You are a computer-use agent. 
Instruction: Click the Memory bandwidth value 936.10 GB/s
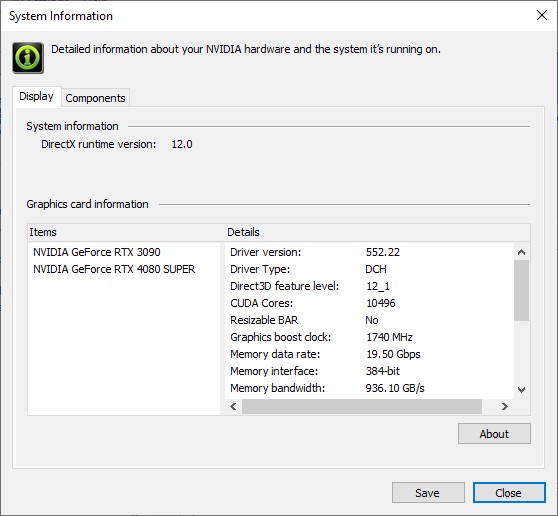(x=395, y=389)
